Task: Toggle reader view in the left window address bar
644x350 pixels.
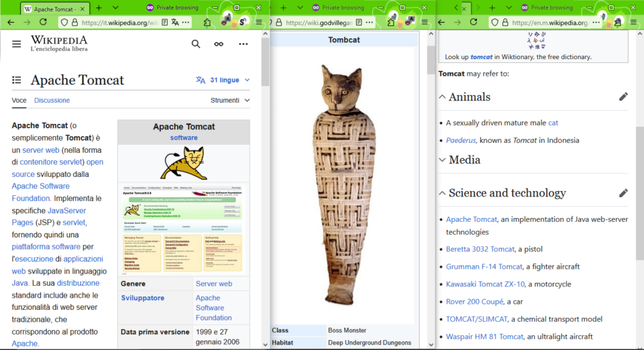Action: click(x=165, y=22)
